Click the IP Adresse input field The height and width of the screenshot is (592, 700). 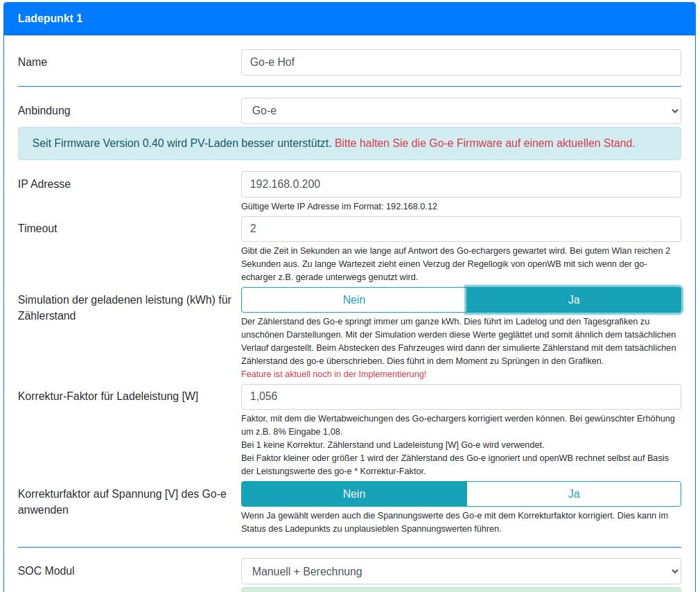pos(461,184)
